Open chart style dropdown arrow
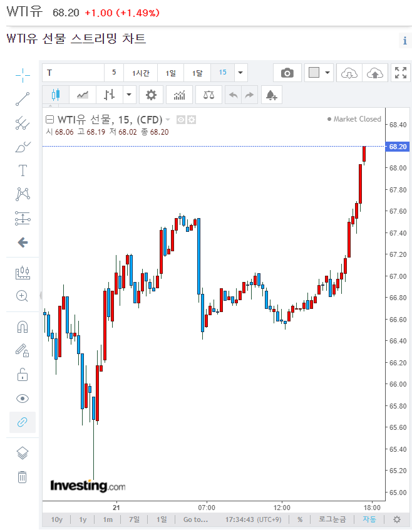412x532 pixels. click(x=129, y=95)
